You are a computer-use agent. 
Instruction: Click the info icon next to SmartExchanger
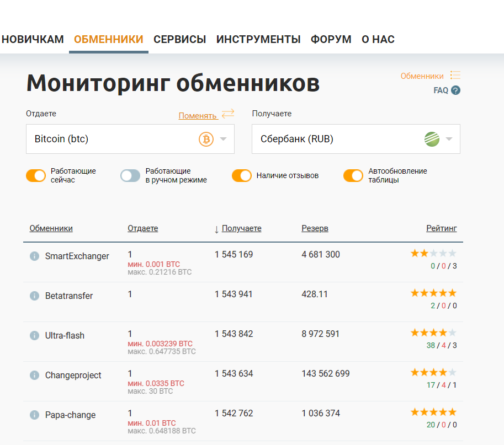pos(34,256)
